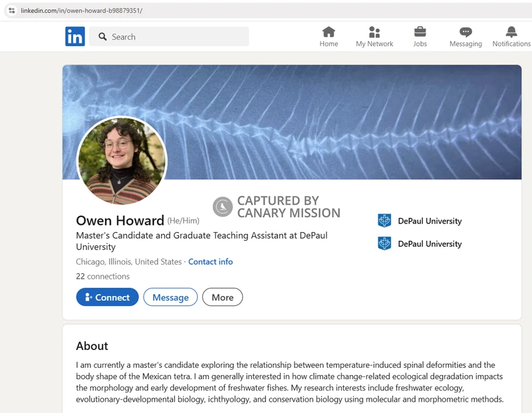Go to the Home feed icon
The image size is (532, 413).
tap(329, 32)
